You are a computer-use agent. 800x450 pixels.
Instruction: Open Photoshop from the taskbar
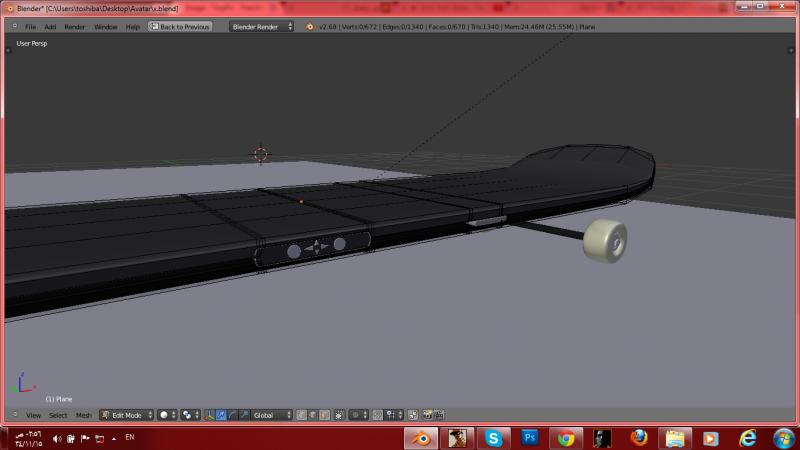coord(530,438)
